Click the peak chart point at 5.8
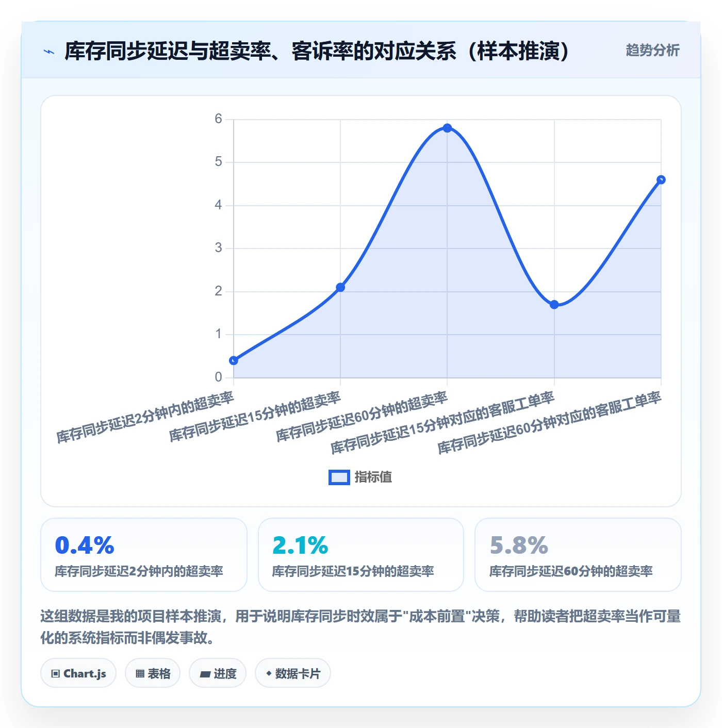The width and height of the screenshot is (722, 728). tap(447, 128)
